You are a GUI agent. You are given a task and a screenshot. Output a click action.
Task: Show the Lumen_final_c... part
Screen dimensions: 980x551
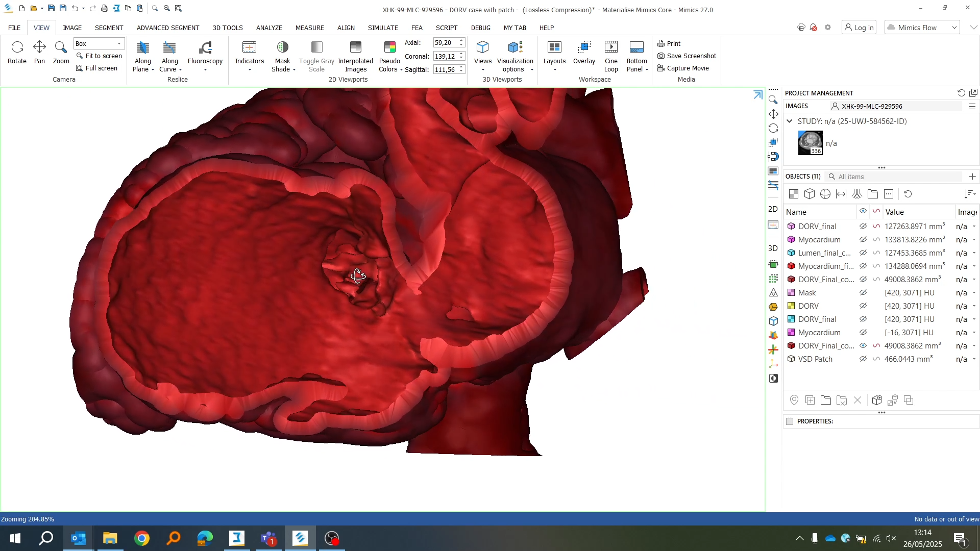(x=863, y=253)
